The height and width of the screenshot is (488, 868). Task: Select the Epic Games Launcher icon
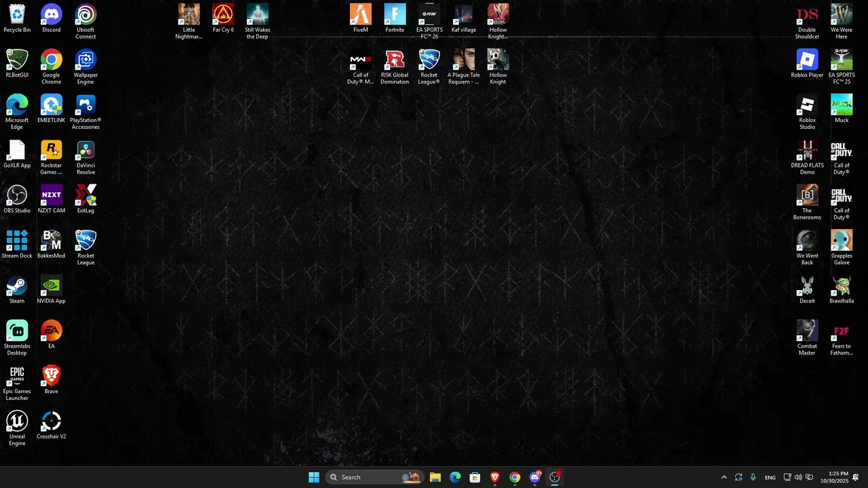(x=17, y=384)
